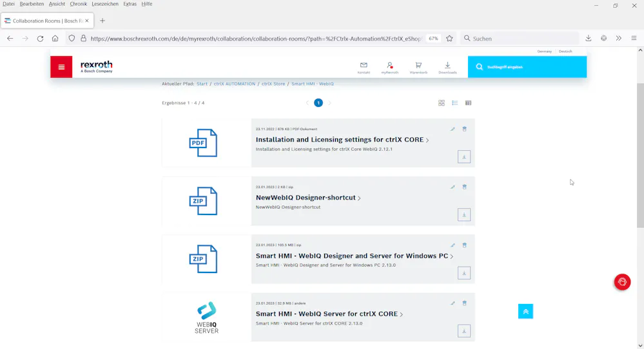Switch to grid tile view
Image resolution: width=644 pixels, height=349 pixels.
tap(442, 103)
